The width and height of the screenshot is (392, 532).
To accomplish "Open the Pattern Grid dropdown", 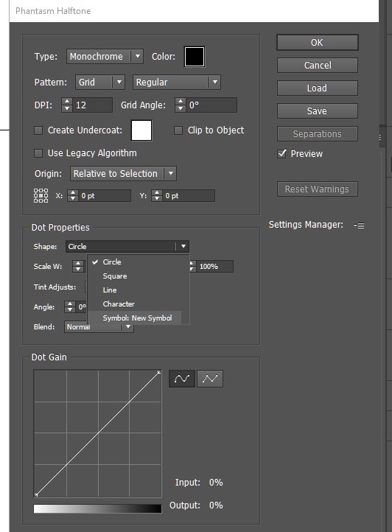I will [100, 82].
